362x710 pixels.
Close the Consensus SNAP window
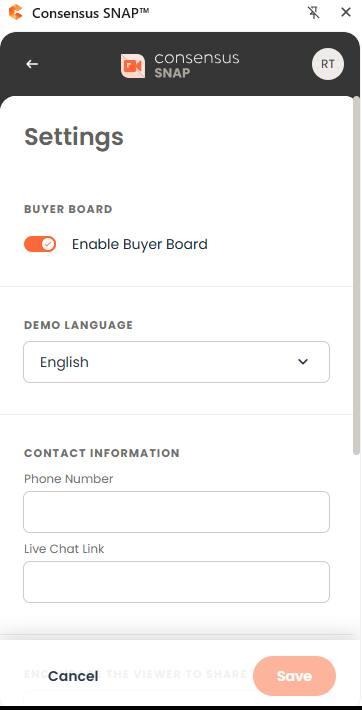tap(346, 12)
